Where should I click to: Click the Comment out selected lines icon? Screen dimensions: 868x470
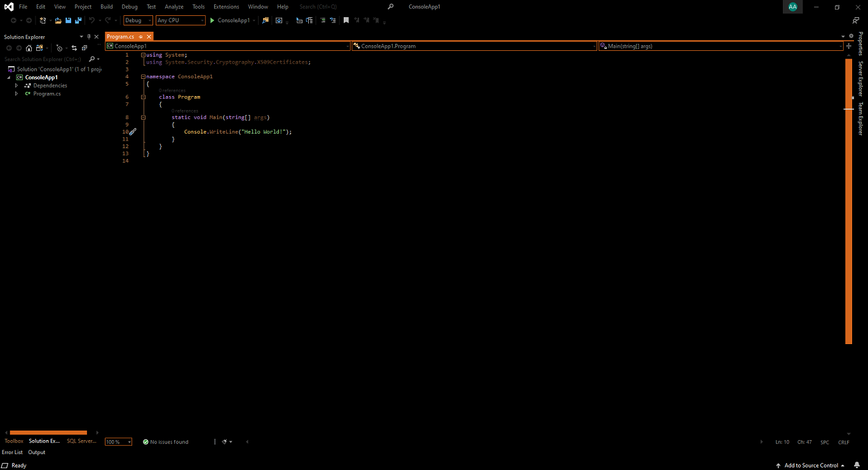323,20
